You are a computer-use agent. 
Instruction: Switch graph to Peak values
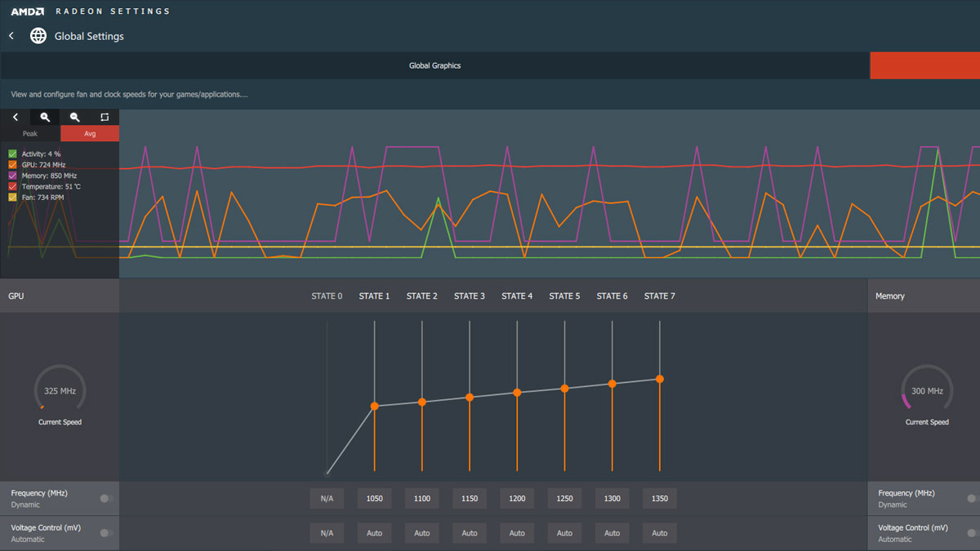point(30,134)
